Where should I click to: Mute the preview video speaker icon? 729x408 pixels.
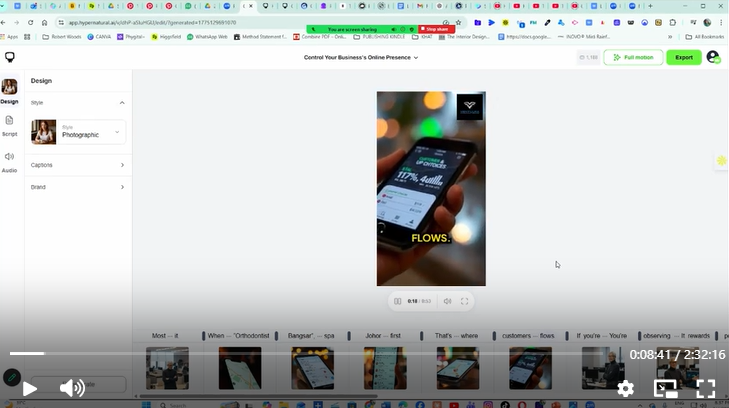pos(447,302)
